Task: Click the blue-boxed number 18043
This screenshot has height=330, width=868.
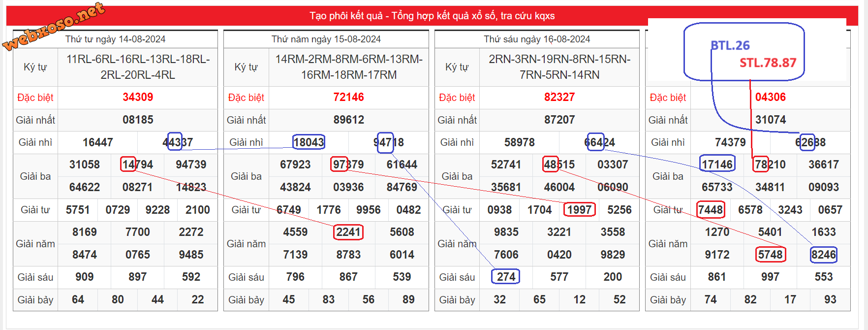Action: pos(309,142)
